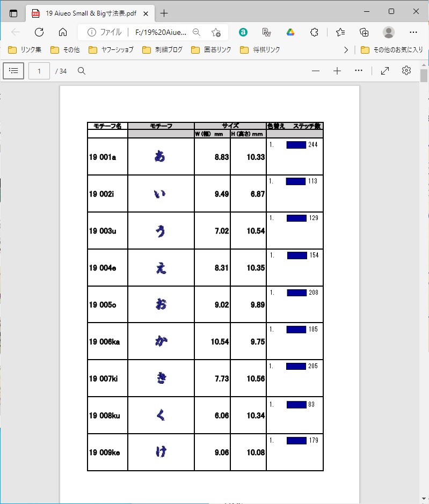
Task: Select the 19 Aiueo Small & Big PDF tab
Action: (x=90, y=13)
